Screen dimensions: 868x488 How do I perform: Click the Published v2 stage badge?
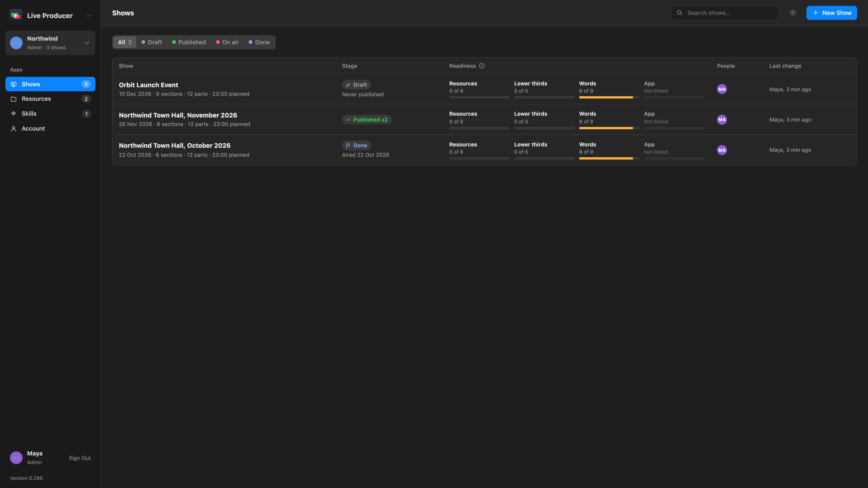click(x=367, y=120)
